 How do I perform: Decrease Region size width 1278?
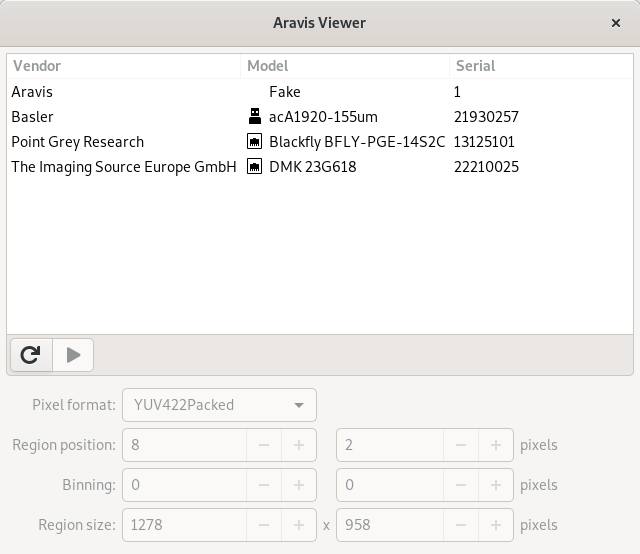[264, 525]
